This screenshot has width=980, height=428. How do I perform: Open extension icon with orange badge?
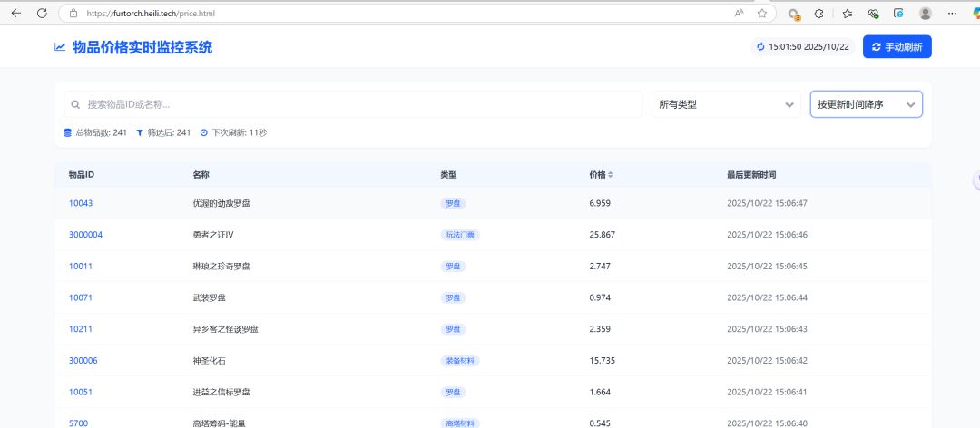794,14
